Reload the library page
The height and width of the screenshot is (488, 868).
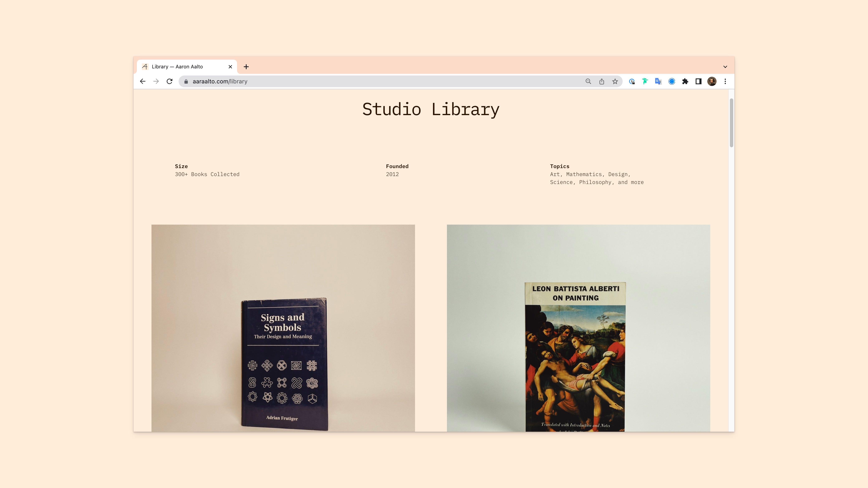(x=169, y=81)
